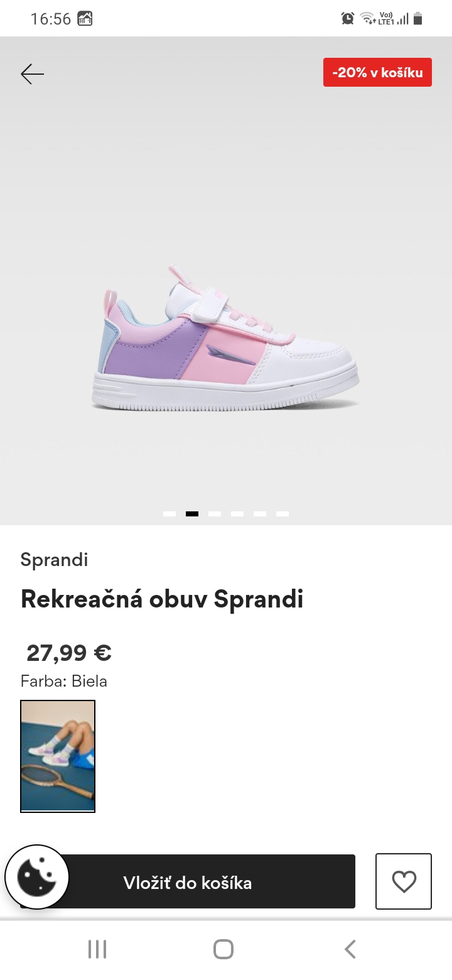Select the active second carousel dot

coord(192,514)
